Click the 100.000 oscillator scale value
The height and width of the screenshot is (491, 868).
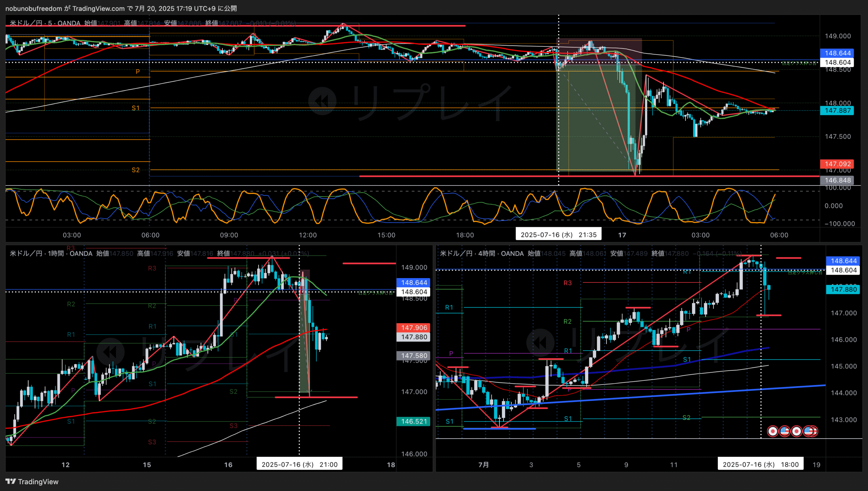click(838, 188)
